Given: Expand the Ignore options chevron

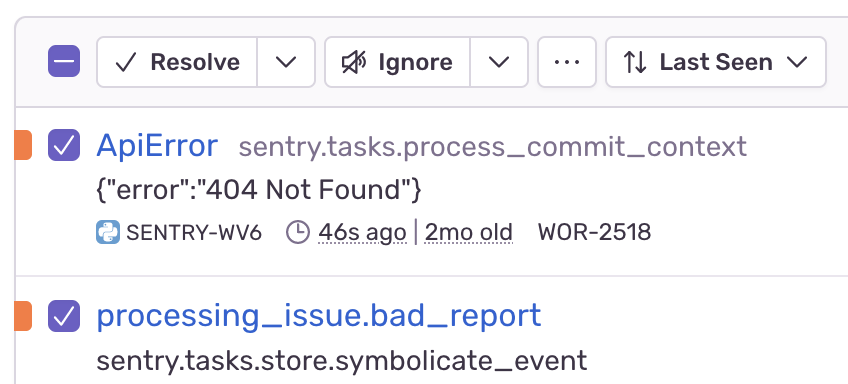Looking at the screenshot, I should pyautogui.click(x=499, y=62).
